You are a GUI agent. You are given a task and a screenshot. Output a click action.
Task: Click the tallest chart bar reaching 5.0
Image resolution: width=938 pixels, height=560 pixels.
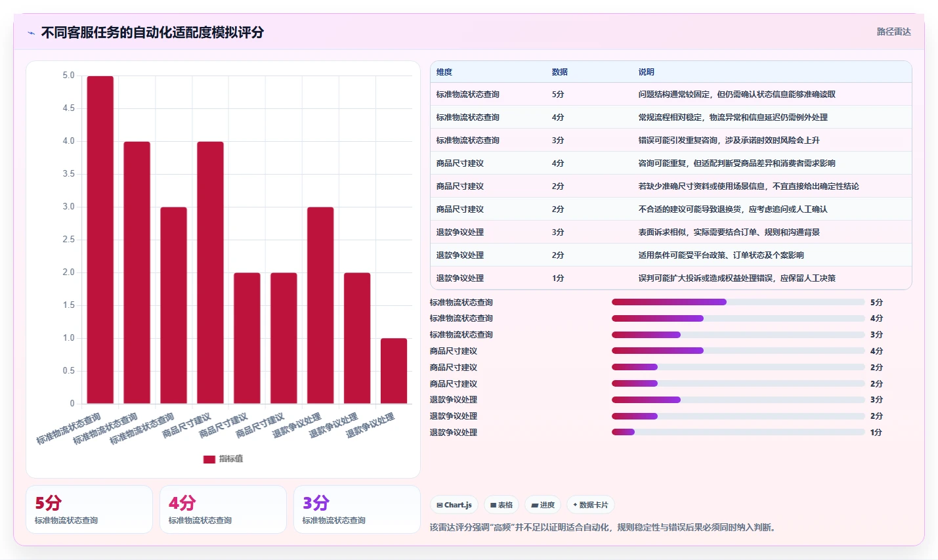point(100,240)
